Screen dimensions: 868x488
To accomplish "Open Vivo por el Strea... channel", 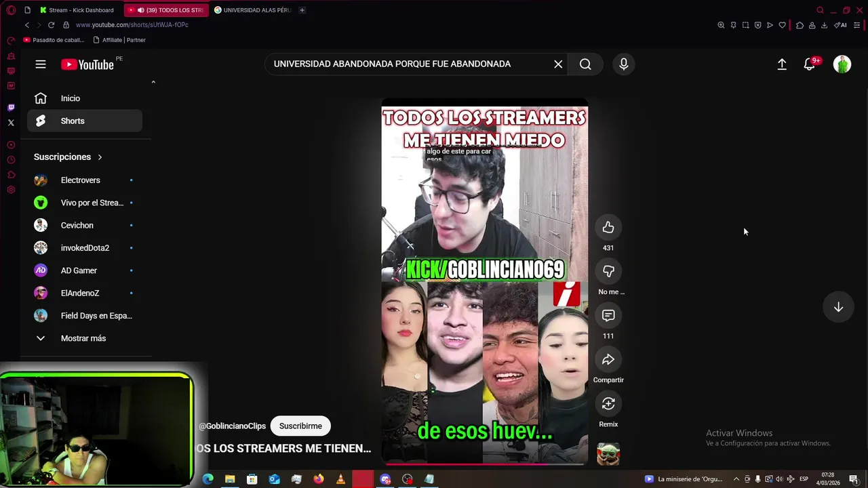I will point(85,203).
